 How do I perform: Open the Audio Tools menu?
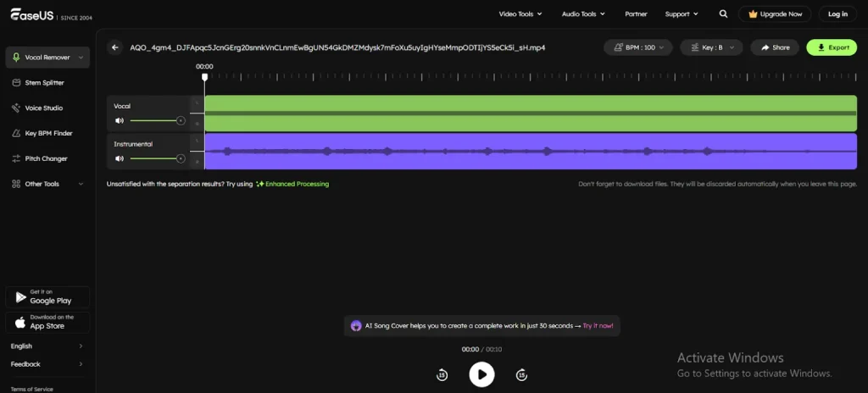point(584,14)
